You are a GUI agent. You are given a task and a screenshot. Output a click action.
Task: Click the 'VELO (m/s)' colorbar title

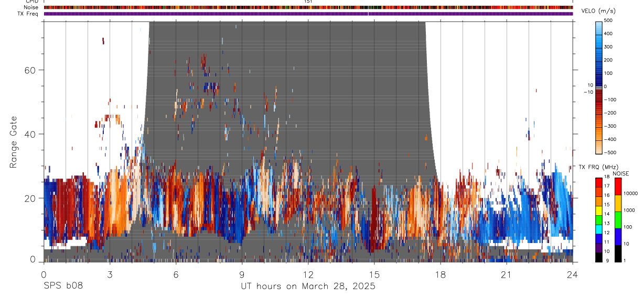point(599,11)
